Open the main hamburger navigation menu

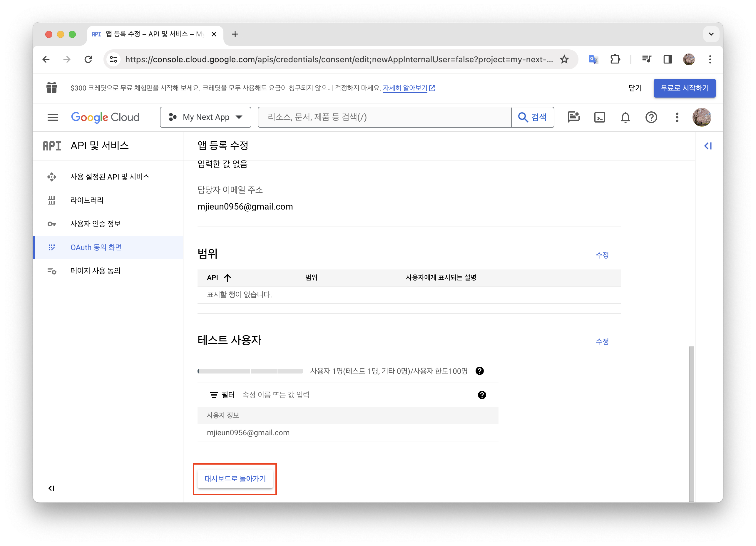pos(53,117)
